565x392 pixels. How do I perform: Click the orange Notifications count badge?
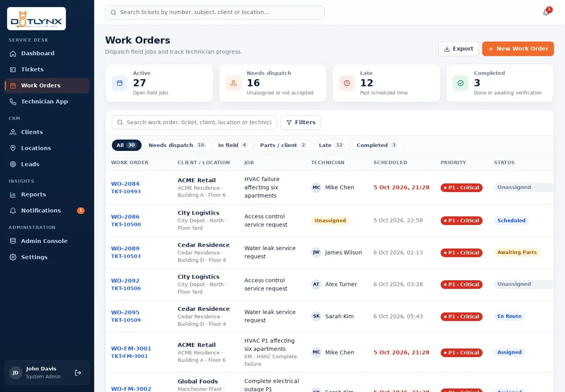pyautogui.click(x=81, y=211)
